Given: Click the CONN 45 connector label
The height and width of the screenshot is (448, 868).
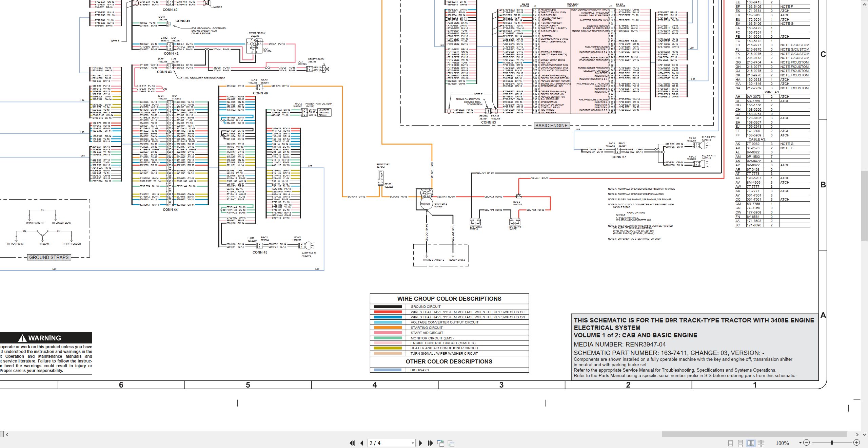Looking at the screenshot, I should click(x=260, y=253).
